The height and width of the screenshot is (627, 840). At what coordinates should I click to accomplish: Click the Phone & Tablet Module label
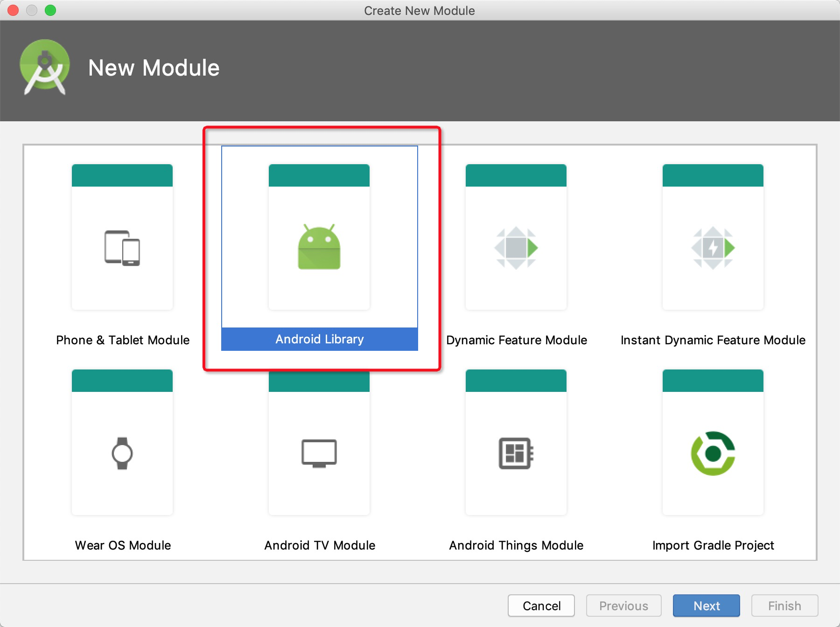click(x=123, y=340)
